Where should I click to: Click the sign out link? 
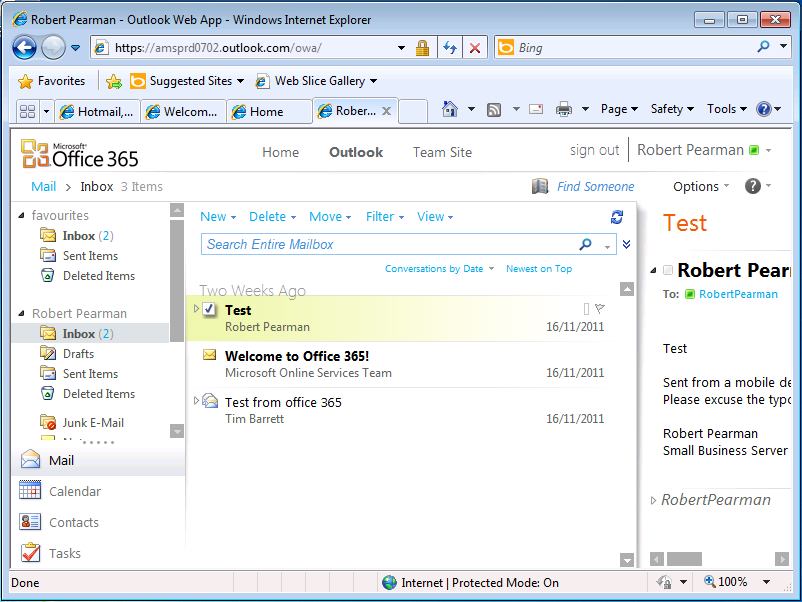(594, 150)
